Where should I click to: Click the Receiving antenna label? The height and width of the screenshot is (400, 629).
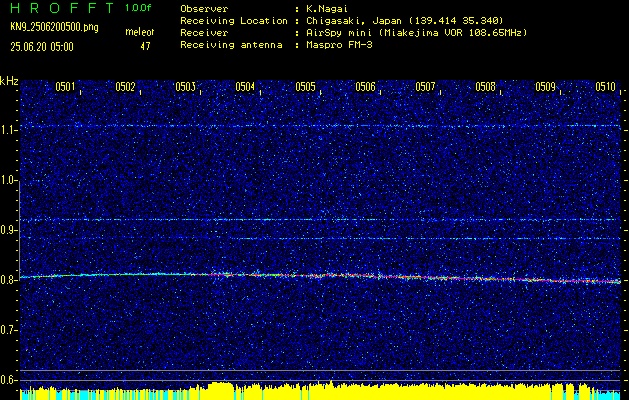231,45
